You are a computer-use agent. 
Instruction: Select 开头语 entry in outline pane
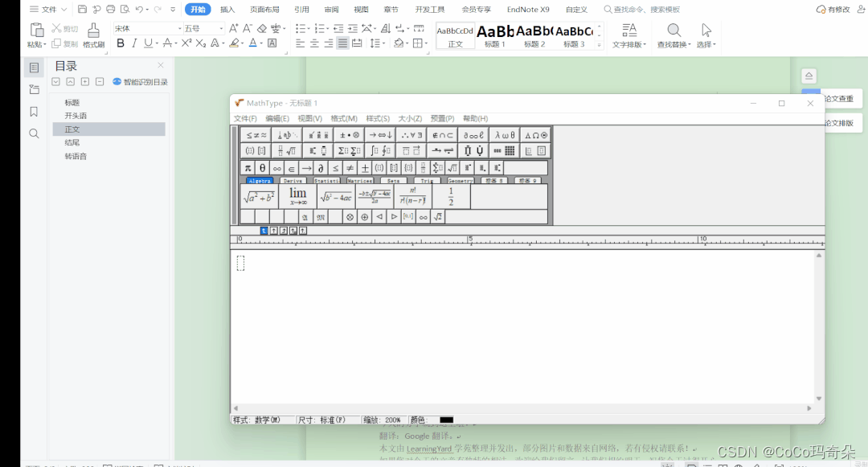click(76, 116)
